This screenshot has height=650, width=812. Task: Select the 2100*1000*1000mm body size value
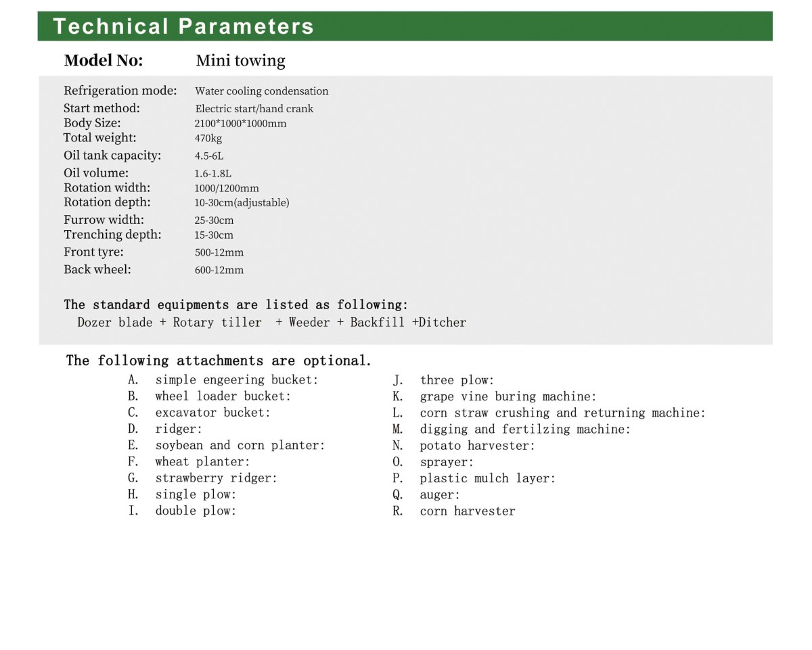[240, 124]
